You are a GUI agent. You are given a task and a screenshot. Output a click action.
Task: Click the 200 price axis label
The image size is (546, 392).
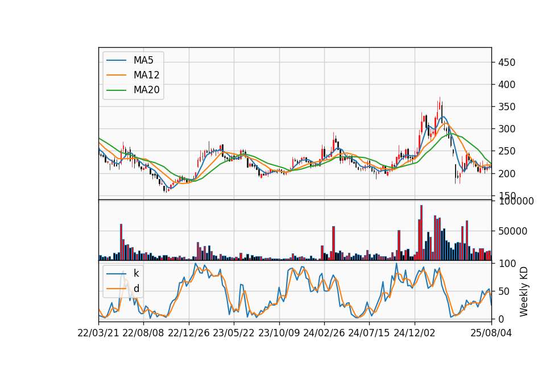click(507, 174)
